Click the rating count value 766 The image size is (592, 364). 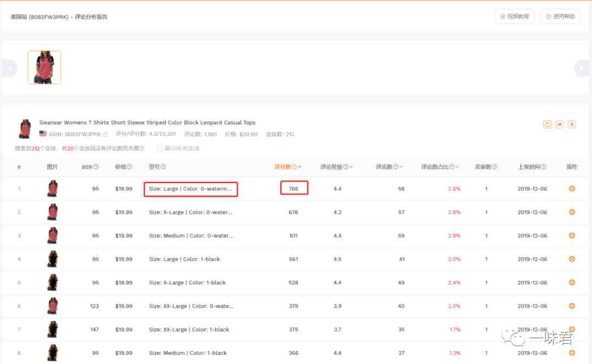tap(293, 189)
